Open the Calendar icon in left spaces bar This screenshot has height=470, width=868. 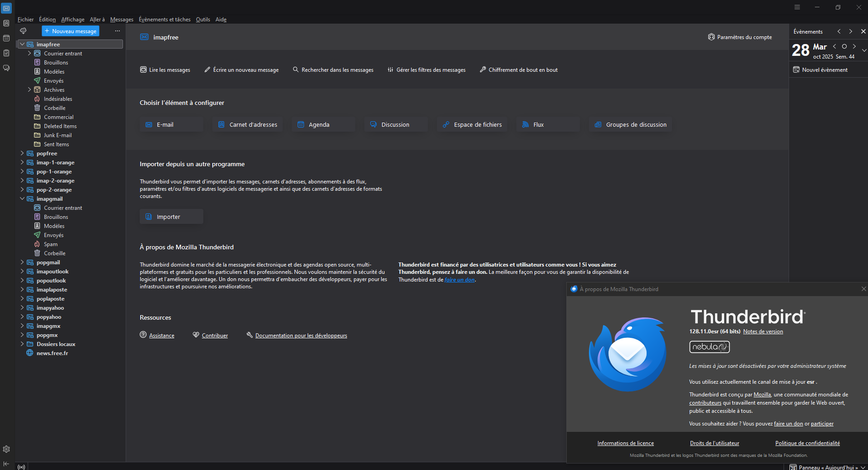[x=6, y=38]
